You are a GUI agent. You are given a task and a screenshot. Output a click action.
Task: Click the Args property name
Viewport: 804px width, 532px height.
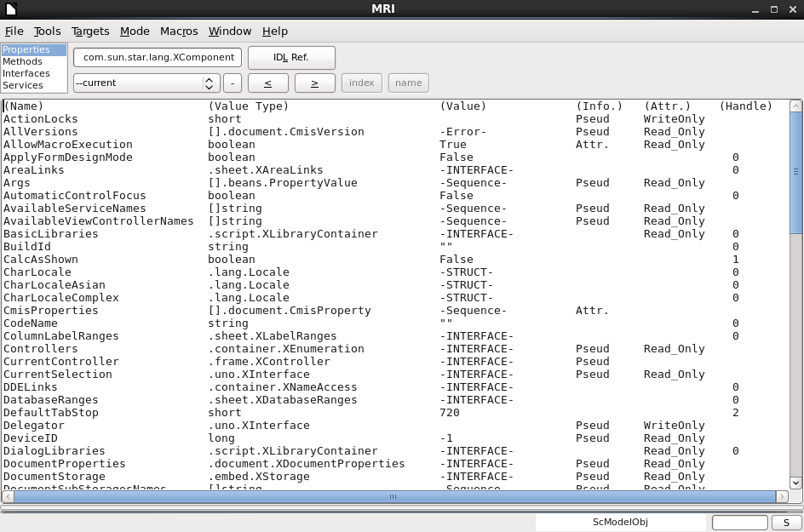point(17,183)
